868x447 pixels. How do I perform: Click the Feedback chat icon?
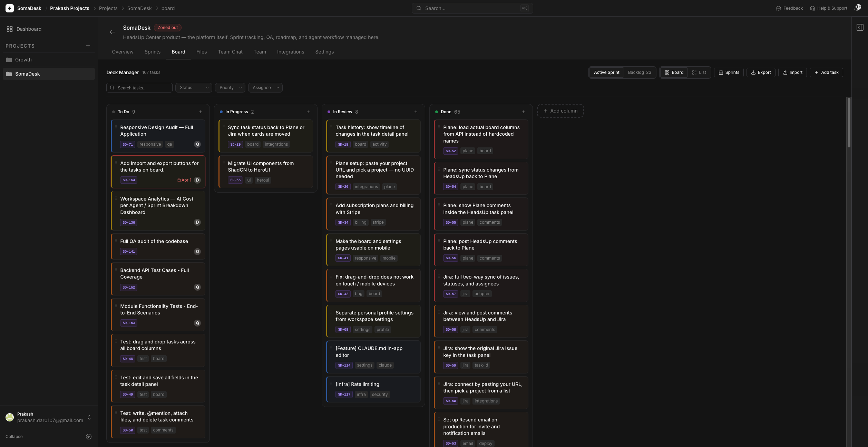[779, 8]
